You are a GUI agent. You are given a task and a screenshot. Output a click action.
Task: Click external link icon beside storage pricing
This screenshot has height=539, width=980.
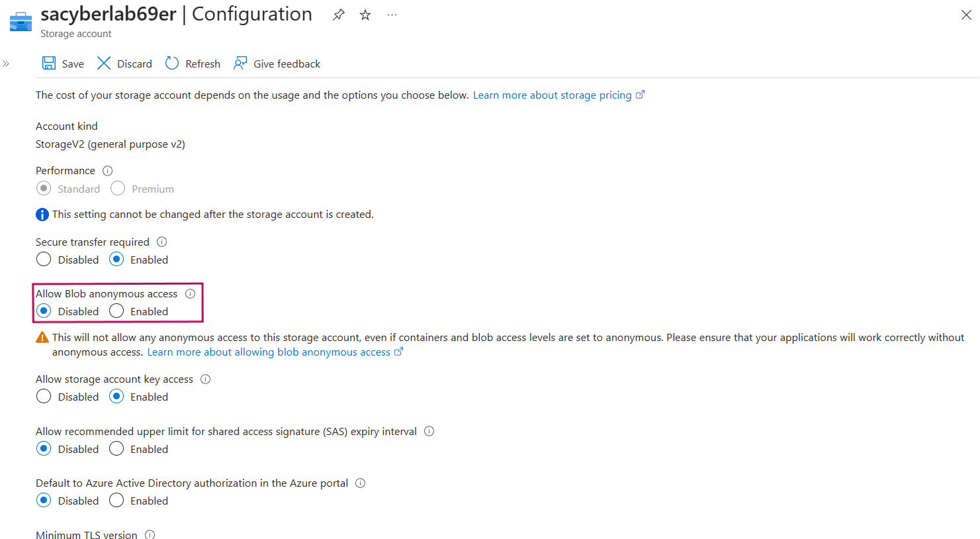click(x=640, y=94)
